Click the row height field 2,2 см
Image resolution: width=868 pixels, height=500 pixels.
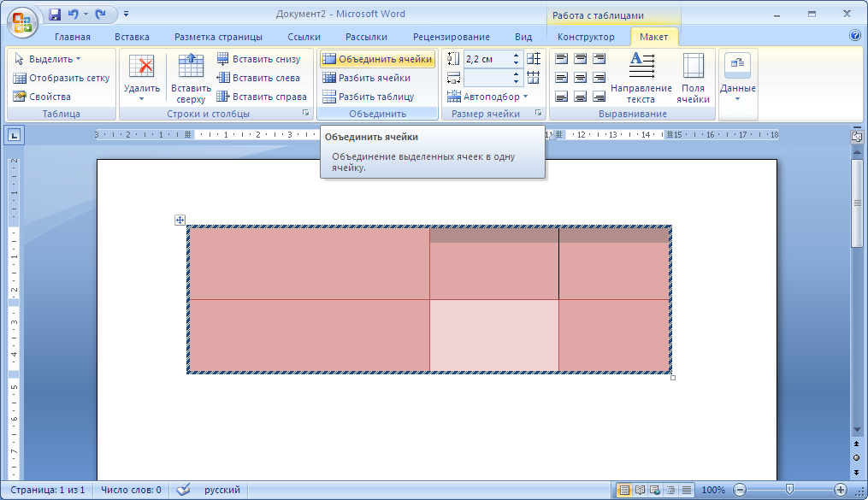[487, 59]
